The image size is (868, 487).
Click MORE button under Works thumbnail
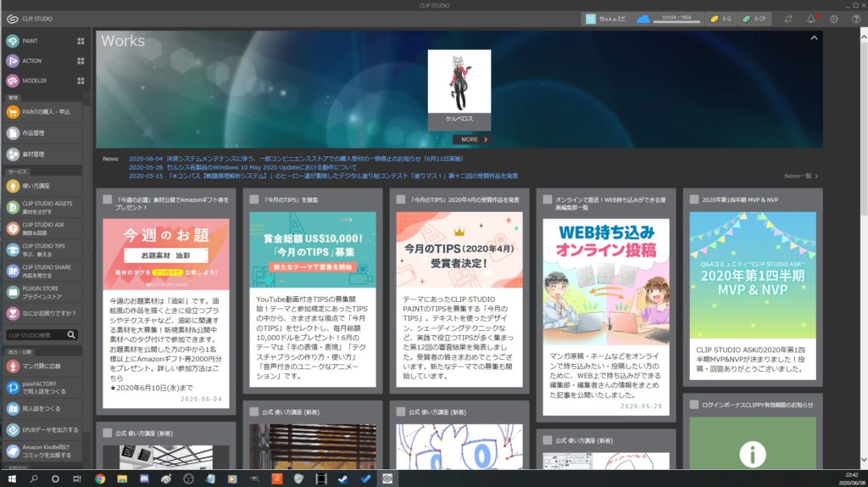[x=471, y=140]
